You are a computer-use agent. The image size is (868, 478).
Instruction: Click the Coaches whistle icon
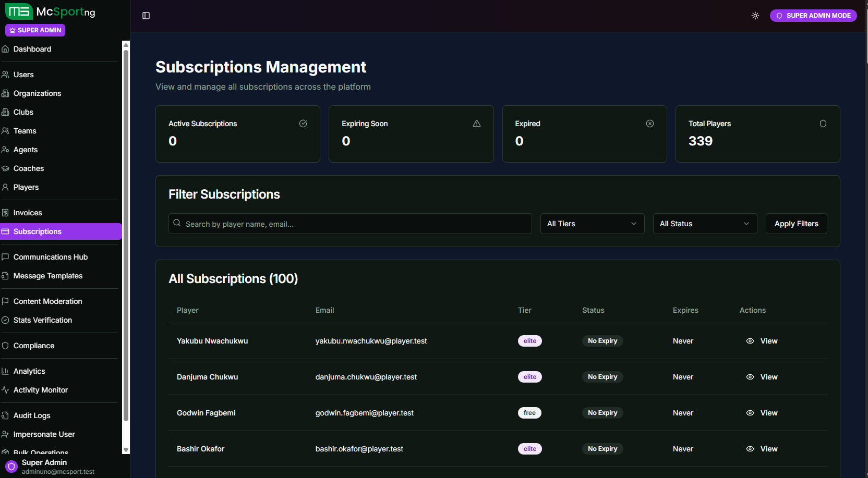click(5, 168)
